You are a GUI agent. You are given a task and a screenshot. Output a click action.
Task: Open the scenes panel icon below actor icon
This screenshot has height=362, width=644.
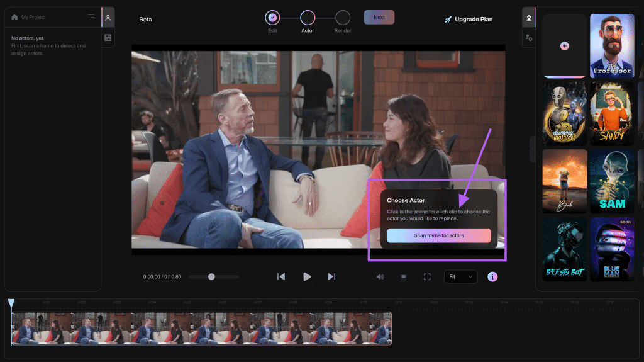(108, 37)
